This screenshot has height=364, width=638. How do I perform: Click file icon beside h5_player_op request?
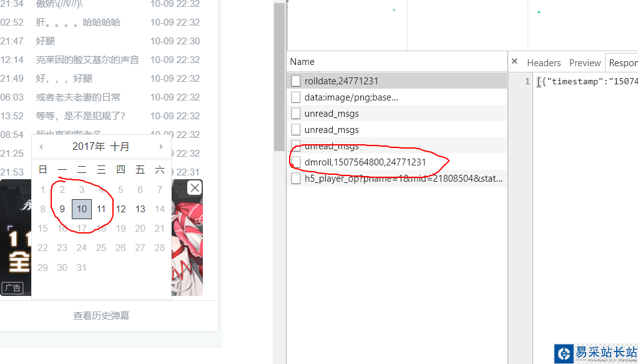[x=296, y=179]
